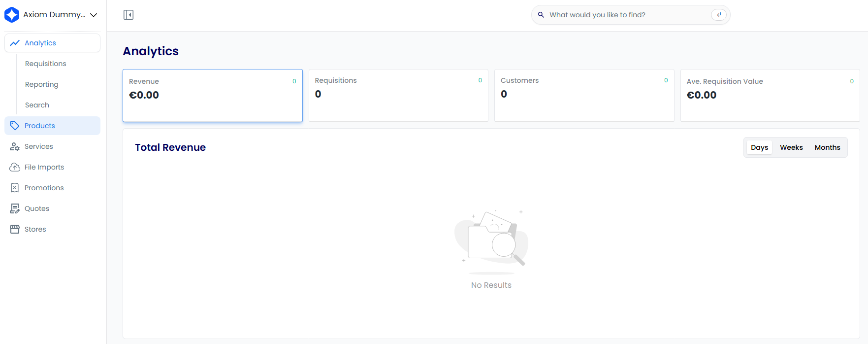Click the Quotes document icon

coord(15,208)
